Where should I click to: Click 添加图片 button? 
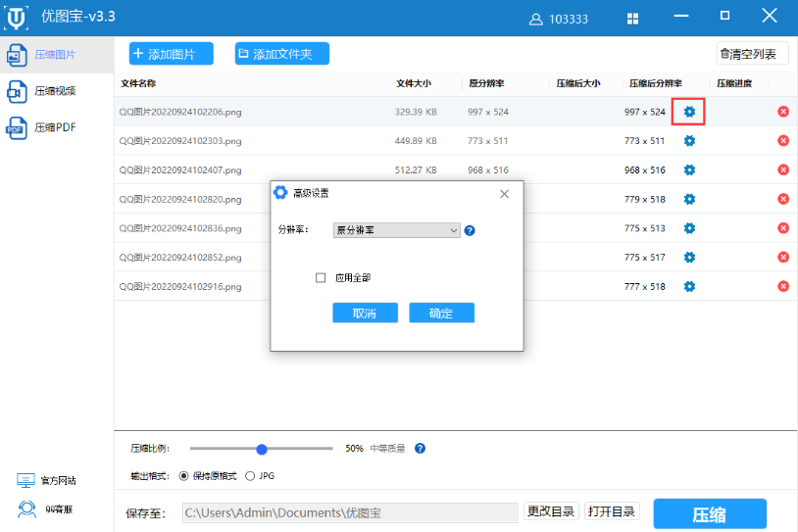pyautogui.click(x=171, y=54)
